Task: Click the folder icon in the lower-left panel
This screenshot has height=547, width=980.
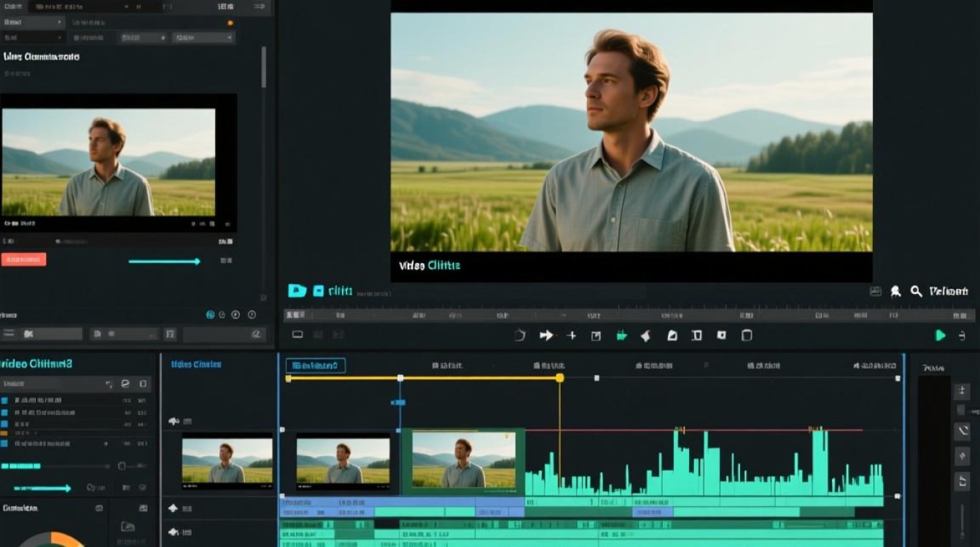Action: pos(128,527)
